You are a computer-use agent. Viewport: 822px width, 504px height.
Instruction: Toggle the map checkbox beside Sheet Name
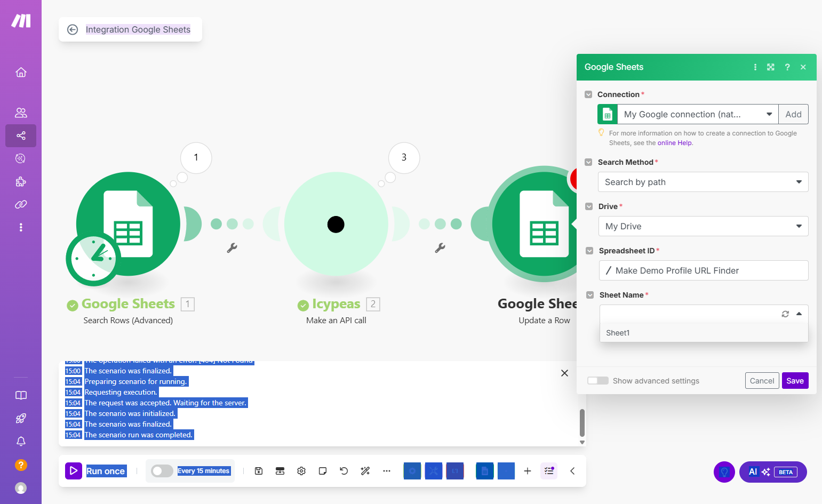click(x=590, y=295)
